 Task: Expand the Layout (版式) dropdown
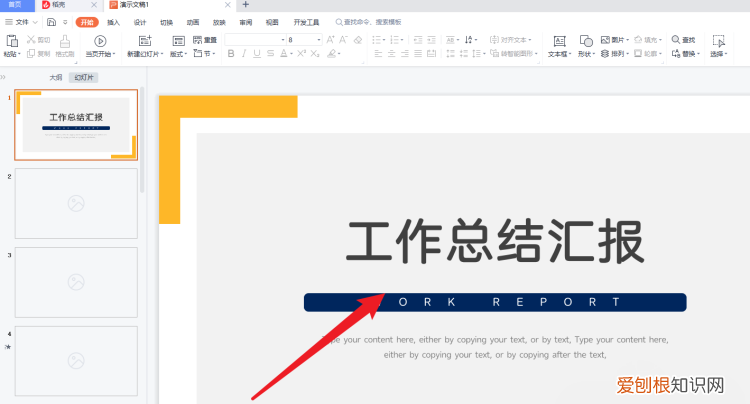[178, 54]
